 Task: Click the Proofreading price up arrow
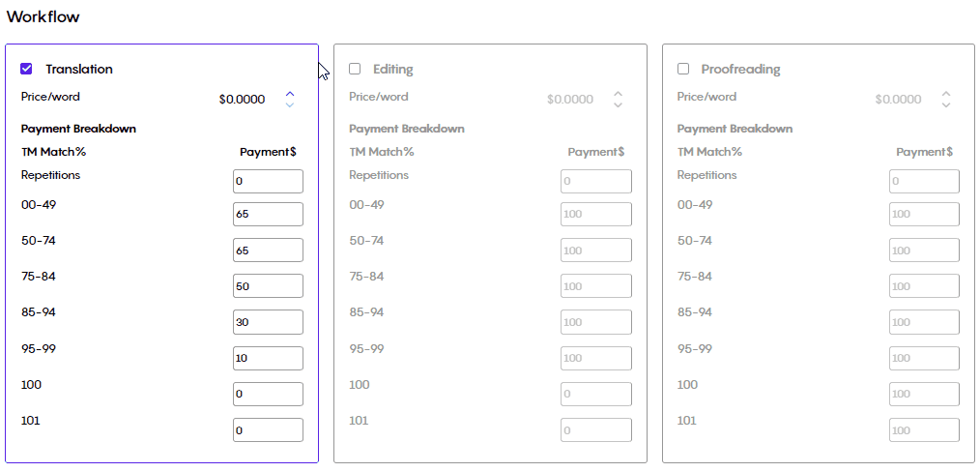click(946, 94)
